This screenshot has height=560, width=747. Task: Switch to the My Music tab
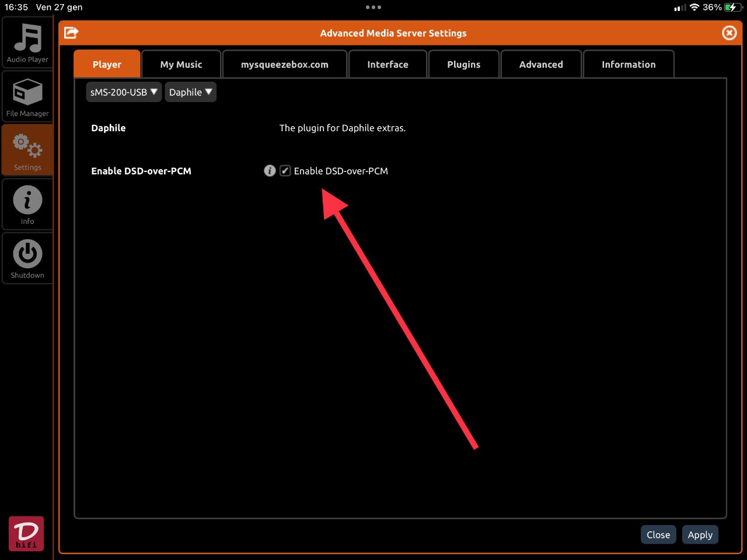pyautogui.click(x=181, y=64)
